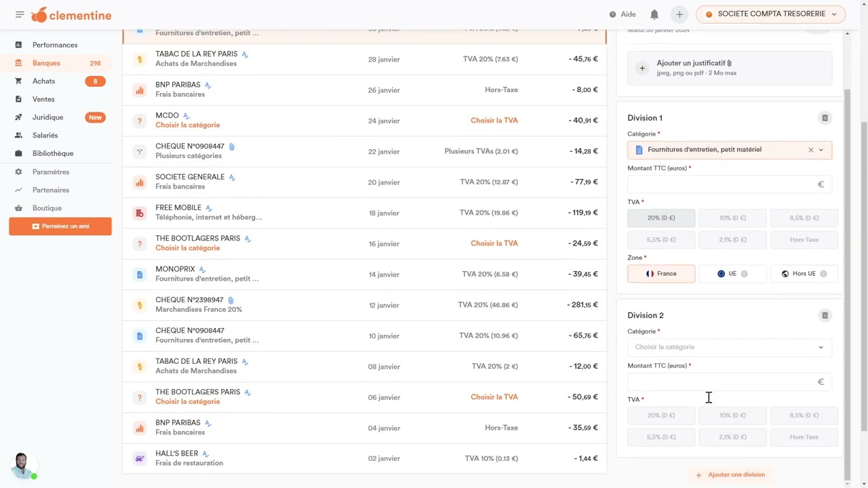Delete Division 2 with trash icon
The image size is (868, 488).
pyautogui.click(x=825, y=315)
